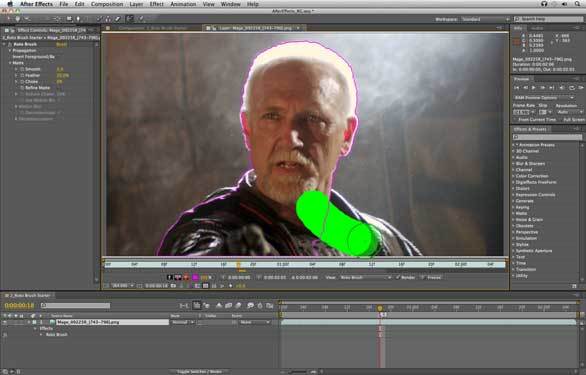Toggle the loop option in Preview panel
This screenshot has height=375, width=586.
point(571,87)
